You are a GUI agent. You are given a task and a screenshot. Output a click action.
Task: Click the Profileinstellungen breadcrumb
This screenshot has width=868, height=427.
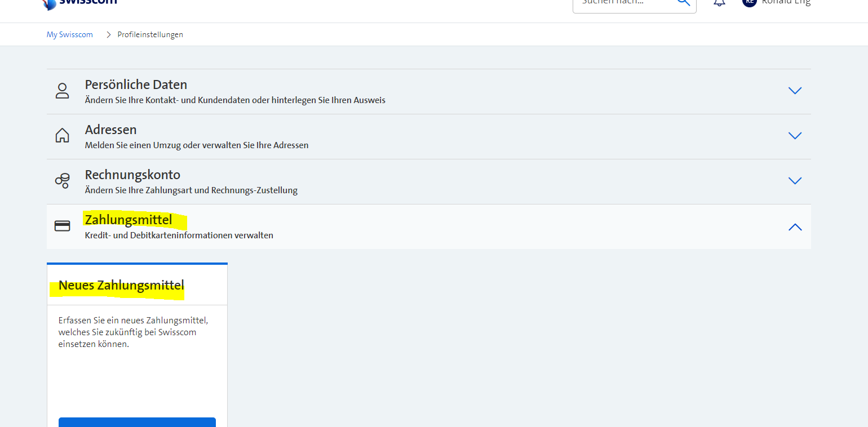[150, 35]
